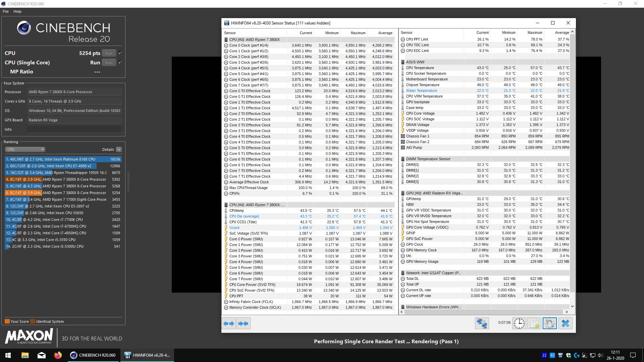Select rank 7 Ryzen 7 1700X entry
The height and width of the screenshot is (362, 644).
point(63,199)
